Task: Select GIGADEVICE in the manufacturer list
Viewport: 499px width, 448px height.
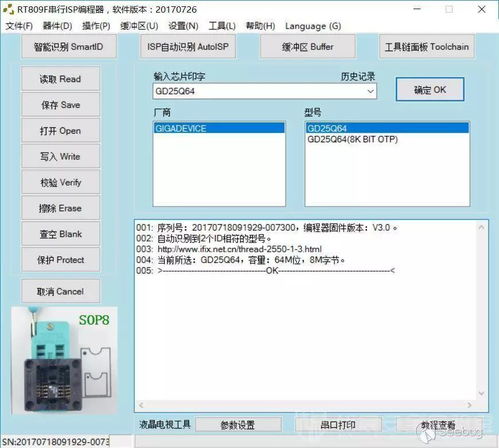Action: pyautogui.click(x=219, y=128)
